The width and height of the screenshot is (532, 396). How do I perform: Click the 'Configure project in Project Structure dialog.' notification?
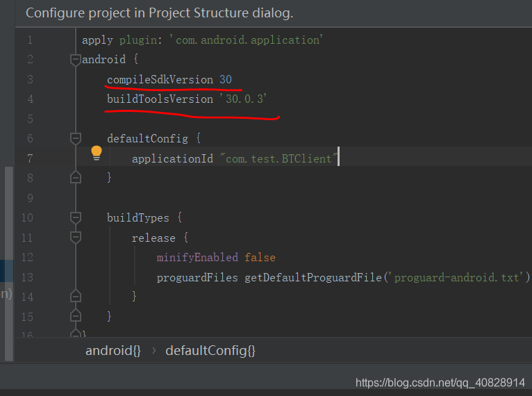tap(160, 13)
